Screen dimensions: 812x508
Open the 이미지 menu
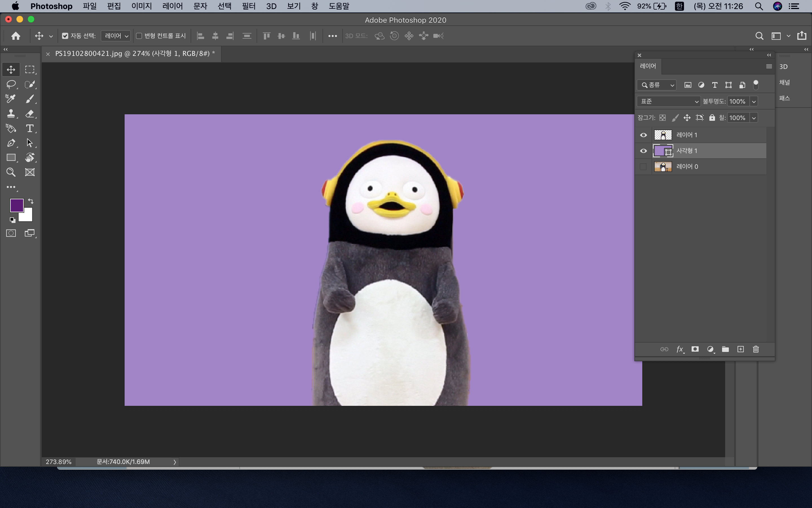point(141,6)
